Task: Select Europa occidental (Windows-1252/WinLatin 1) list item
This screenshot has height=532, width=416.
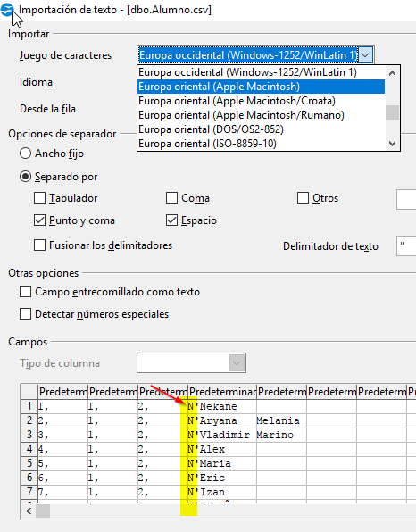Action: 247,72
